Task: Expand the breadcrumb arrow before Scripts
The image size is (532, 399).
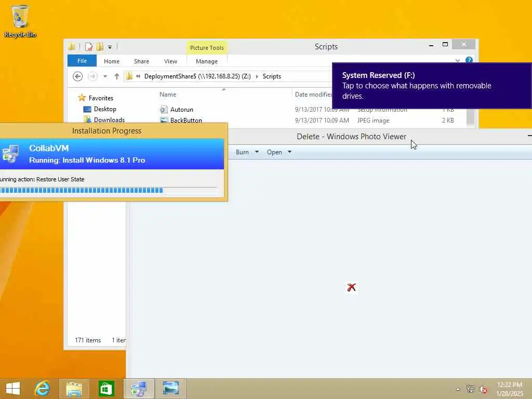Action: tap(257, 76)
